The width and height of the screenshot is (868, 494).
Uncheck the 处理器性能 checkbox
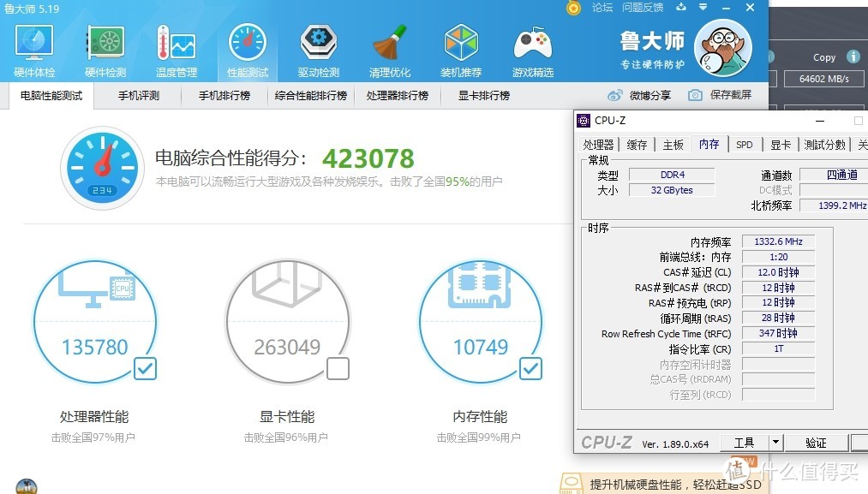click(145, 368)
